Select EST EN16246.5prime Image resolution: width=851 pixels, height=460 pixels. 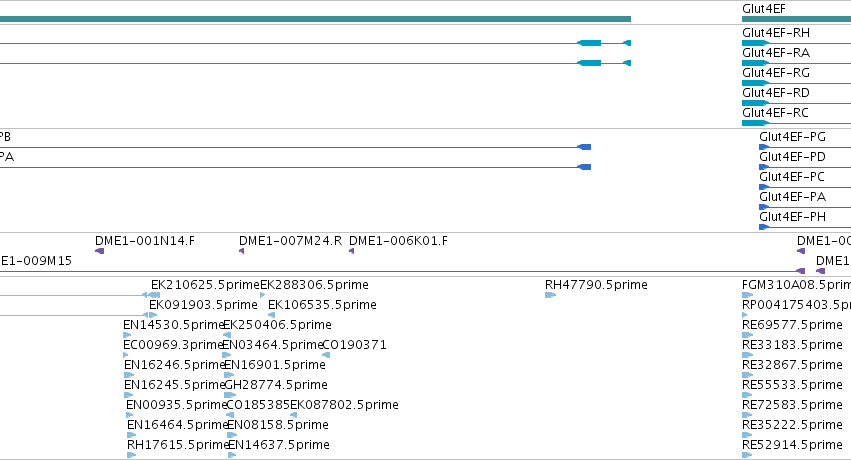(175, 365)
